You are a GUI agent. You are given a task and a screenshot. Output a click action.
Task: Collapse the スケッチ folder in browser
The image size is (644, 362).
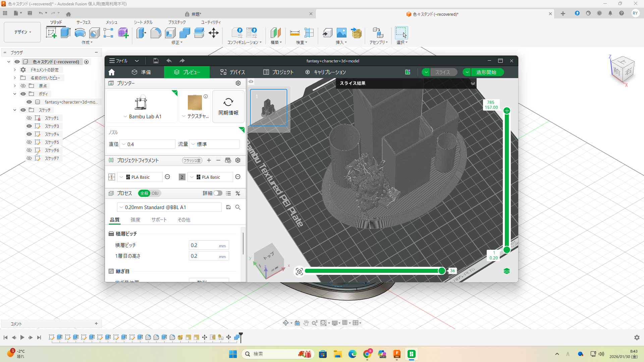pos(15,110)
